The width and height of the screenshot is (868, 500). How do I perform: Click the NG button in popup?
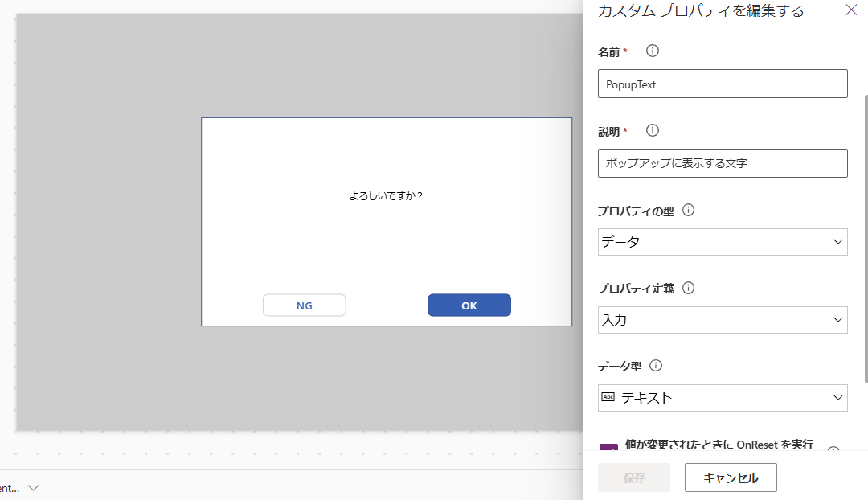coord(305,305)
